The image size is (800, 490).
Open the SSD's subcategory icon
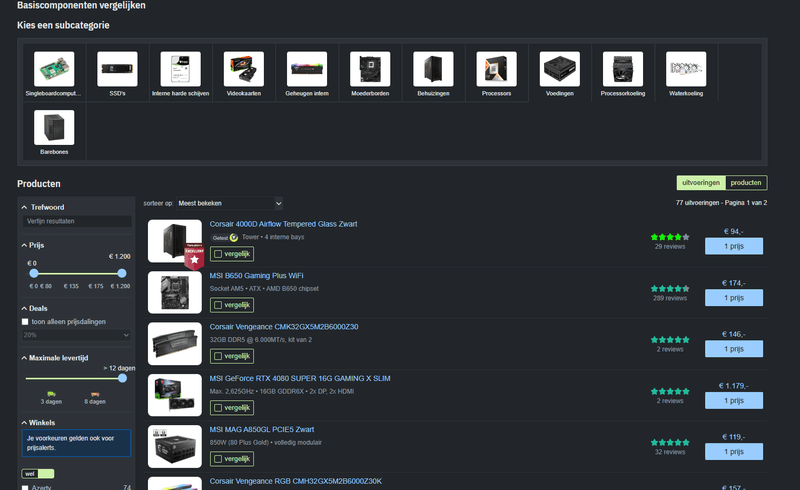pos(117,69)
